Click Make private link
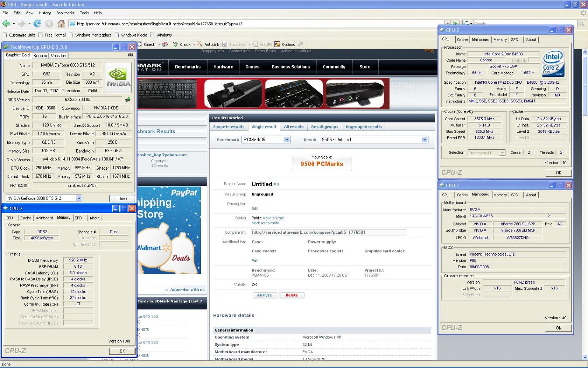The width and height of the screenshot is (588, 368). coord(273,218)
